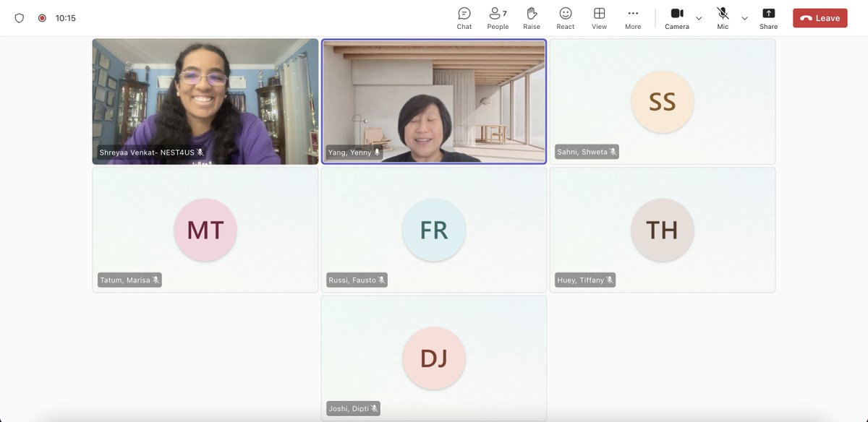Click the TH avatar for Huey, Tiffany

(663, 230)
